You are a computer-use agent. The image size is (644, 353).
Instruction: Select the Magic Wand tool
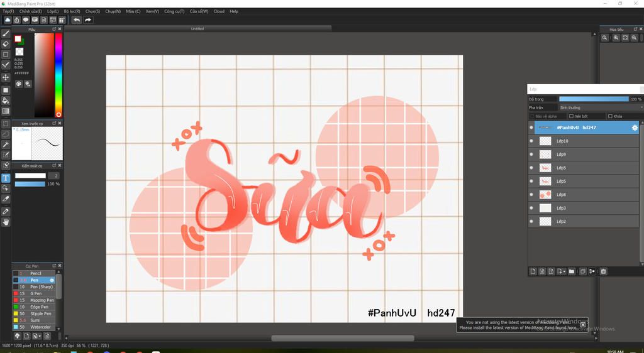click(x=6, y=144)
